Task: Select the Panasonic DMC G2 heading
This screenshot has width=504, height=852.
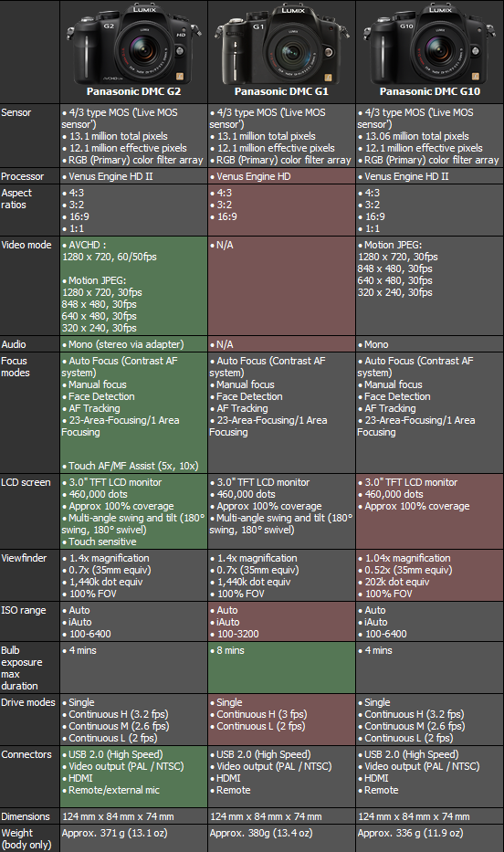Action: click(133, 91)
